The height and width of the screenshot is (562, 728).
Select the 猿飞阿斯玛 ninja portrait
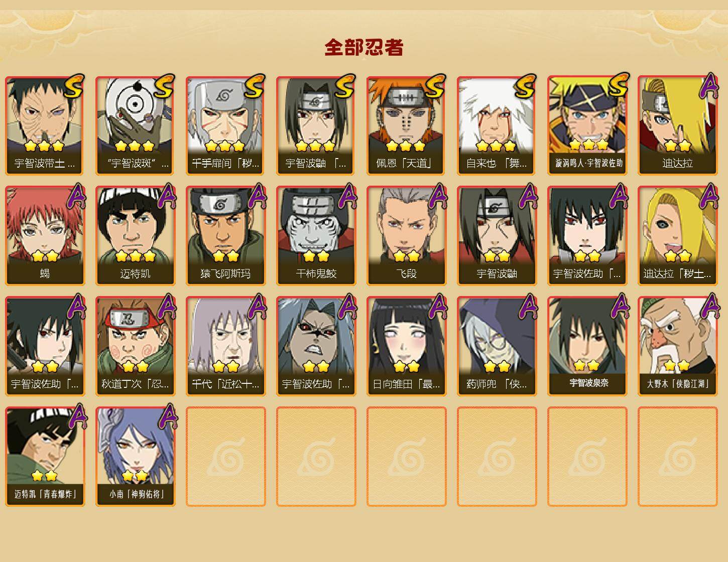click(x=225, y=236)
